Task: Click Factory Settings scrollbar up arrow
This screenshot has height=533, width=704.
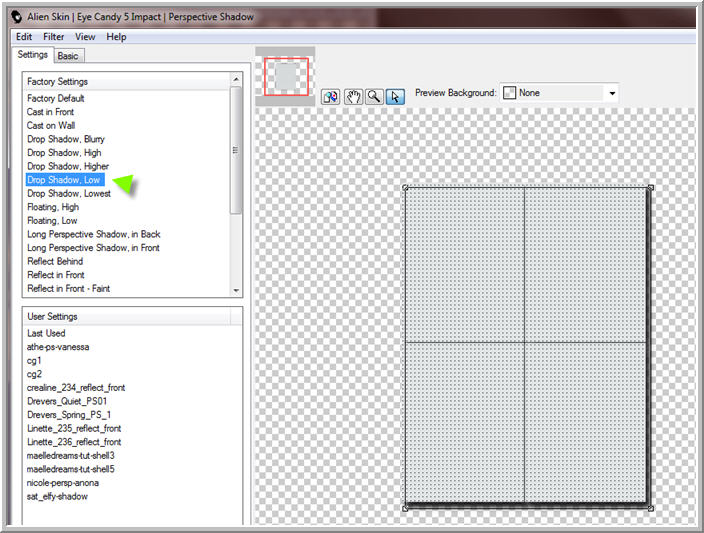Action: click(x=236, y=79)
